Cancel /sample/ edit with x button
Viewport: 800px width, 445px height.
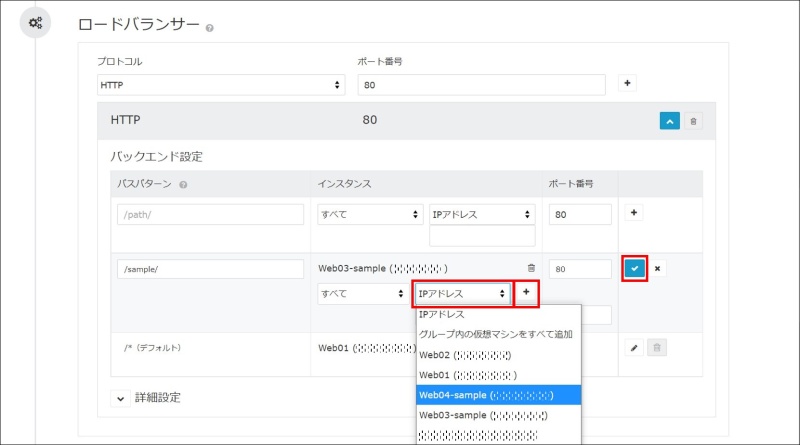click(x=658, y=268)
